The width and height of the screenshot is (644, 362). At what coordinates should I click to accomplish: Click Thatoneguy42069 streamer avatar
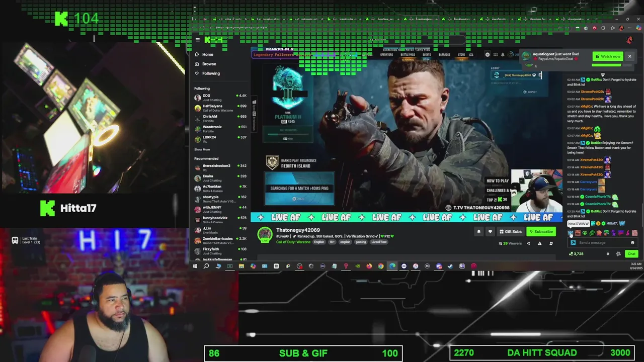[265, 234]
